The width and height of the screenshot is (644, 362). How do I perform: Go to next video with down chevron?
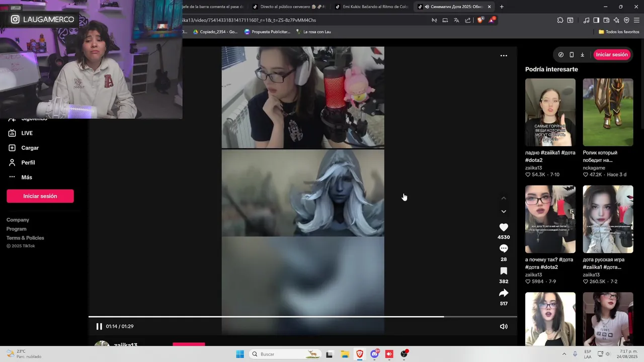[504, 211]
